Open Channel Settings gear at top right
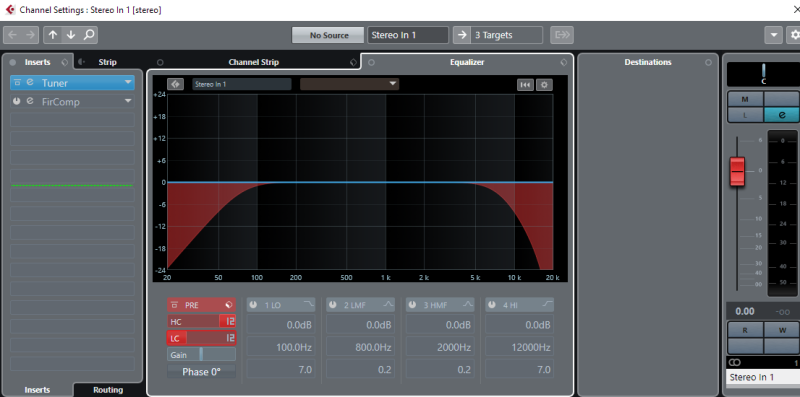 coord(794,35)
